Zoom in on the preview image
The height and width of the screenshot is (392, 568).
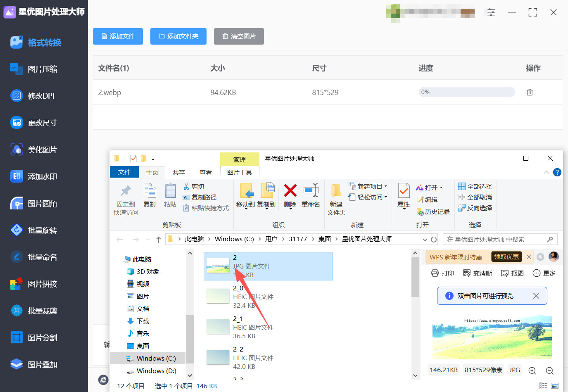tap(532, 371)
